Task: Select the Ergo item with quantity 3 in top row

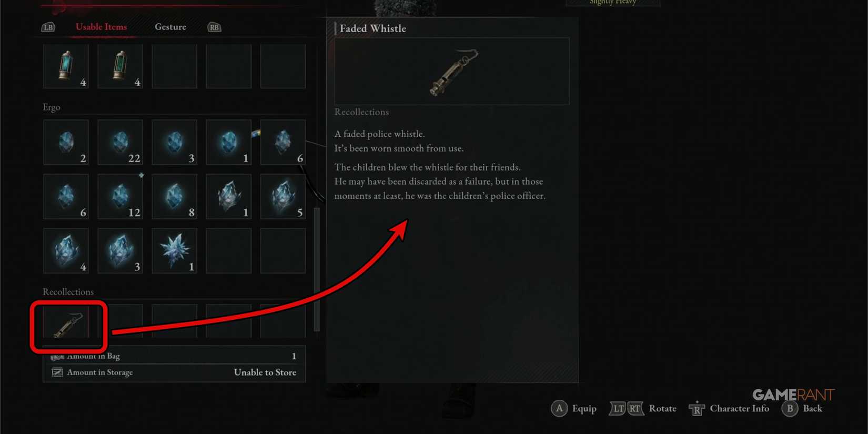Action: 174,142
